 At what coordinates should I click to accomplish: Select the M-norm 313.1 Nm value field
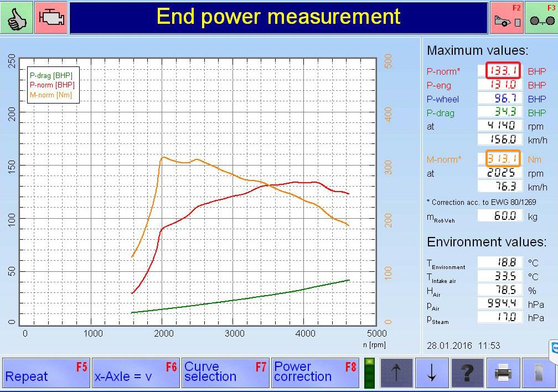click(x=503, y=158)
